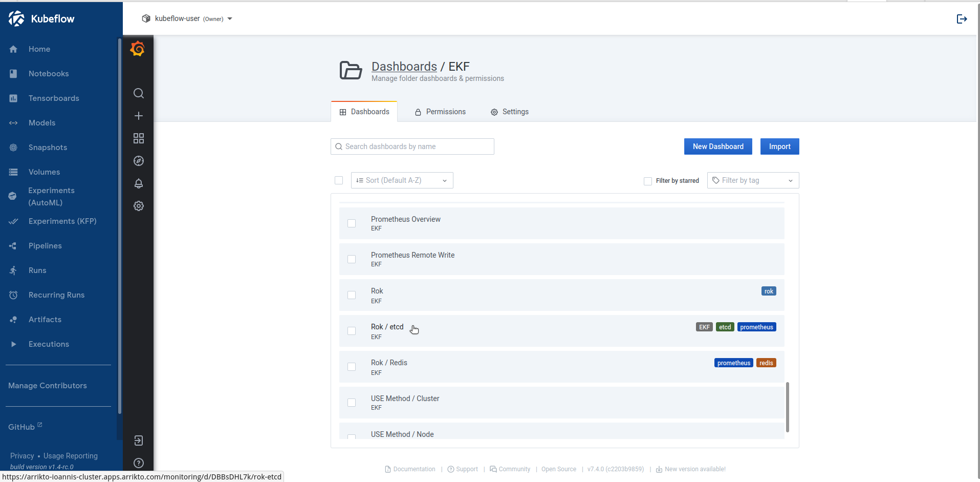Open the Sort (Default A-Z) dropdown

coord(402,180)
